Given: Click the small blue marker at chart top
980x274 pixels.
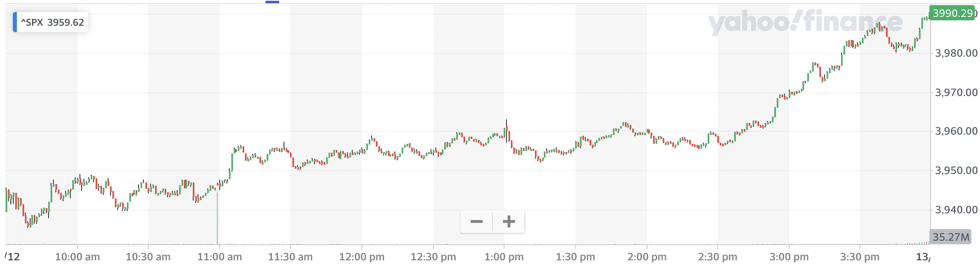Looking at the screenshot, I should point(272,2).
